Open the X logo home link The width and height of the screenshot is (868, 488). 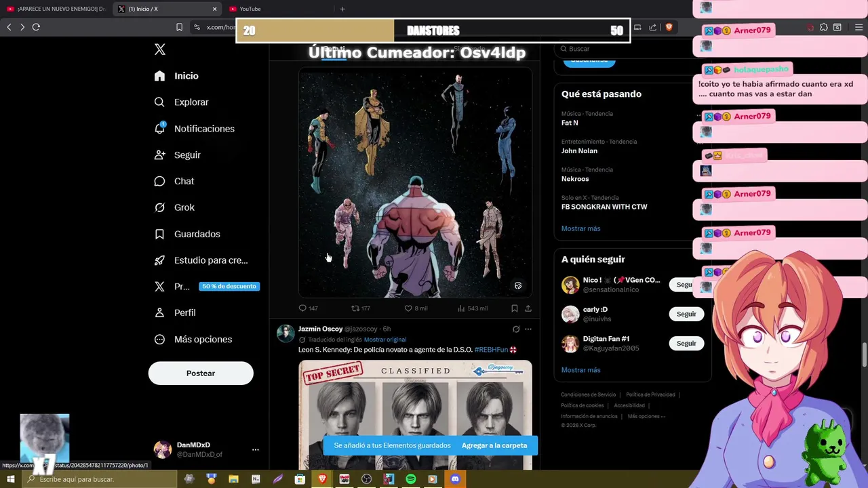pyautogui.click(x=160, y=49)
